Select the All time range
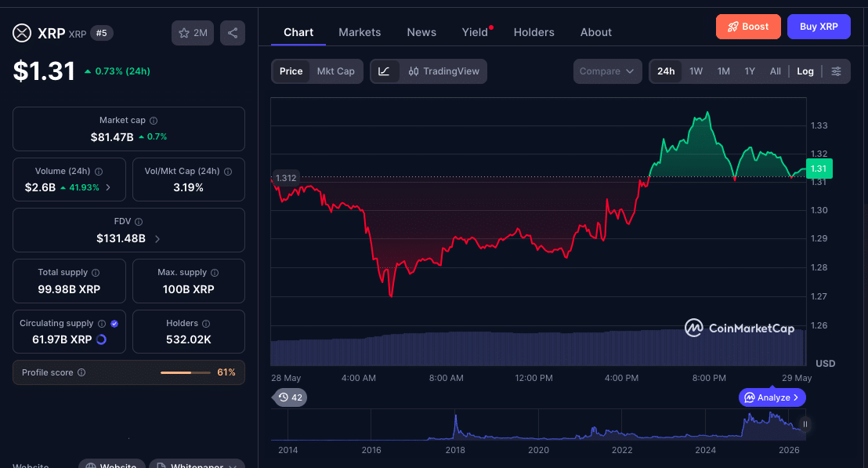868x468 pixels. pyautogui.click(x=775, y=71)
